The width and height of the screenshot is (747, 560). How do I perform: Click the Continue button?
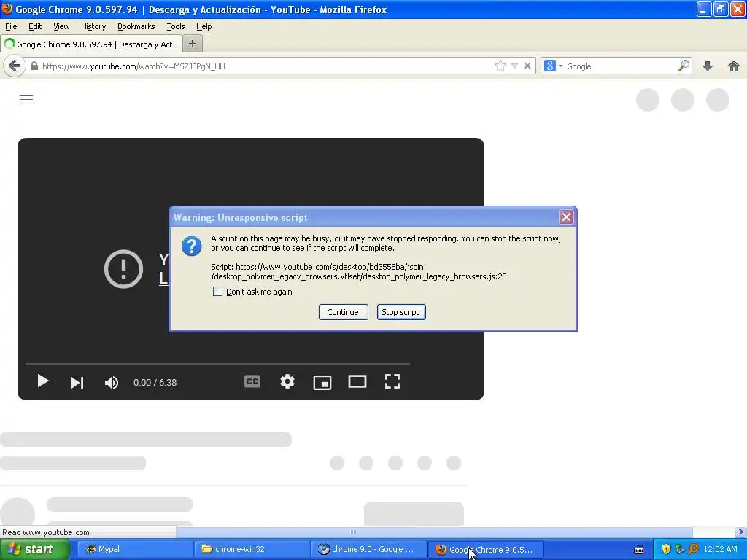(343, 312)
